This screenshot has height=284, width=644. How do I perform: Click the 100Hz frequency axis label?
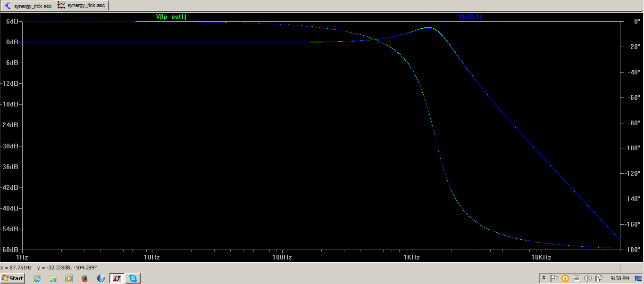pyautogui.click(x=282, y=258)
